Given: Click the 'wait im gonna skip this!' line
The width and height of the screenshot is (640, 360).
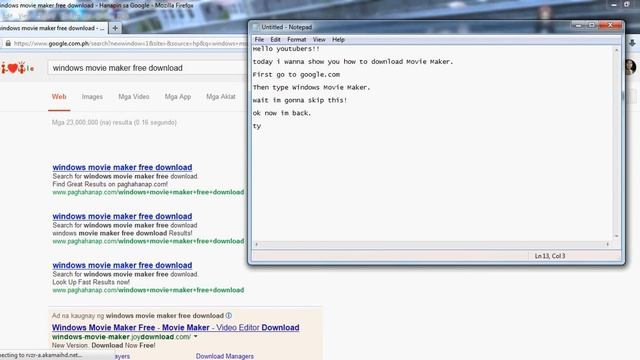Looking at the screenshot, I should click(300, 100).
